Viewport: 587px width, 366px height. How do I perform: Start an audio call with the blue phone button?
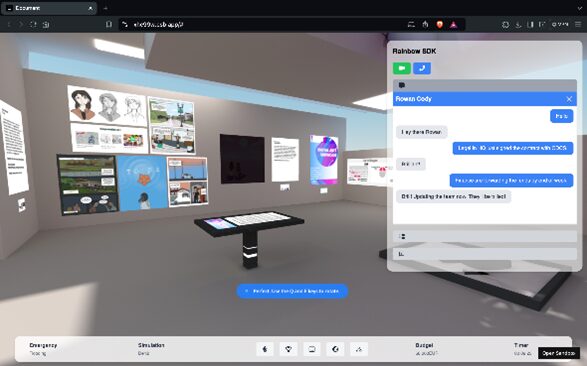pos(422,68)
